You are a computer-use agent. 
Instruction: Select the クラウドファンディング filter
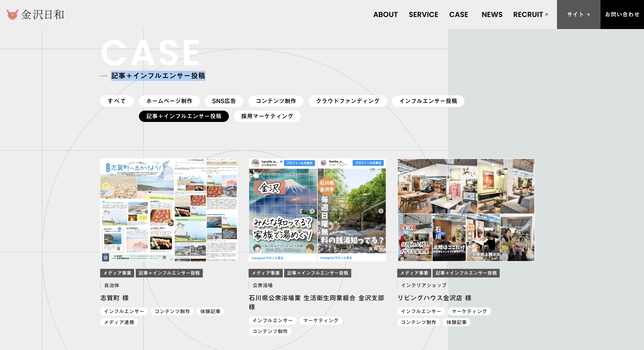(348, 101)
